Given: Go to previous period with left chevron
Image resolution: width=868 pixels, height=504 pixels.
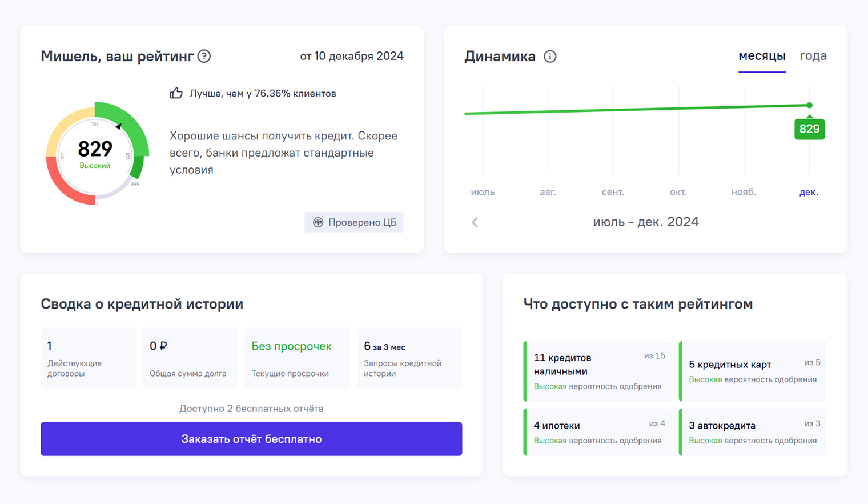Looking at the screenshot, I should [x=475, y=222].
